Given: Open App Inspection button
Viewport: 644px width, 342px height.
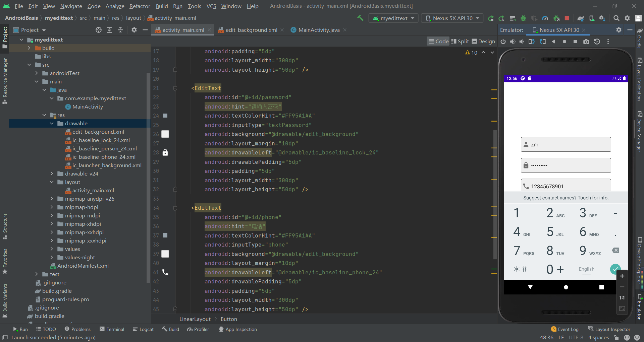Looking at the screenshot, I should tap(237, 329).
